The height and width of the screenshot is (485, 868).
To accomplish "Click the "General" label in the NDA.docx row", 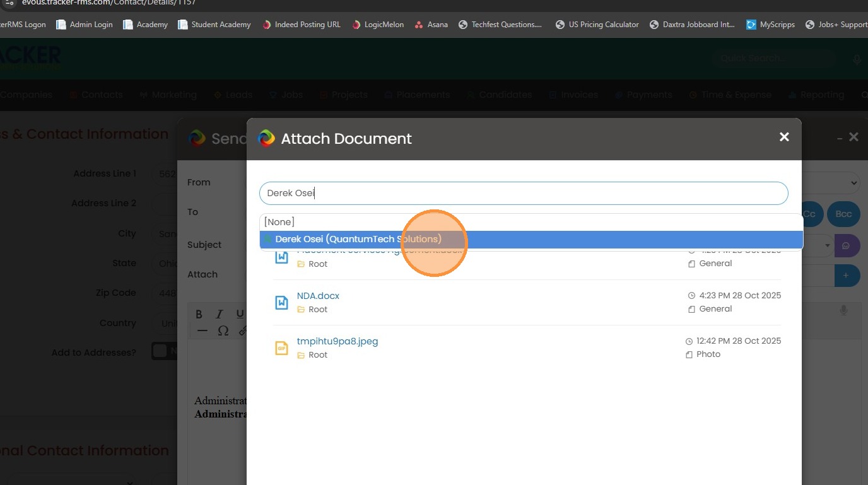I will pos(715,309).
